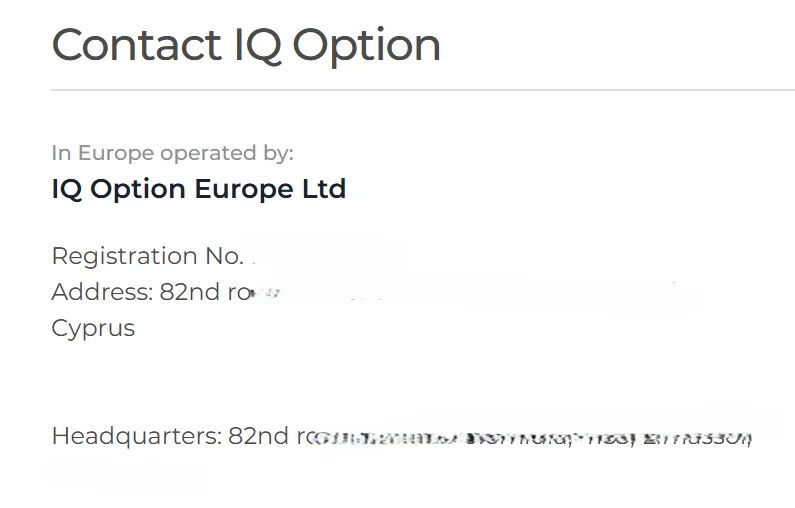795x508 pixels.
Task: Click the word 'Registration' in the details
Action: tap(125, 256)
